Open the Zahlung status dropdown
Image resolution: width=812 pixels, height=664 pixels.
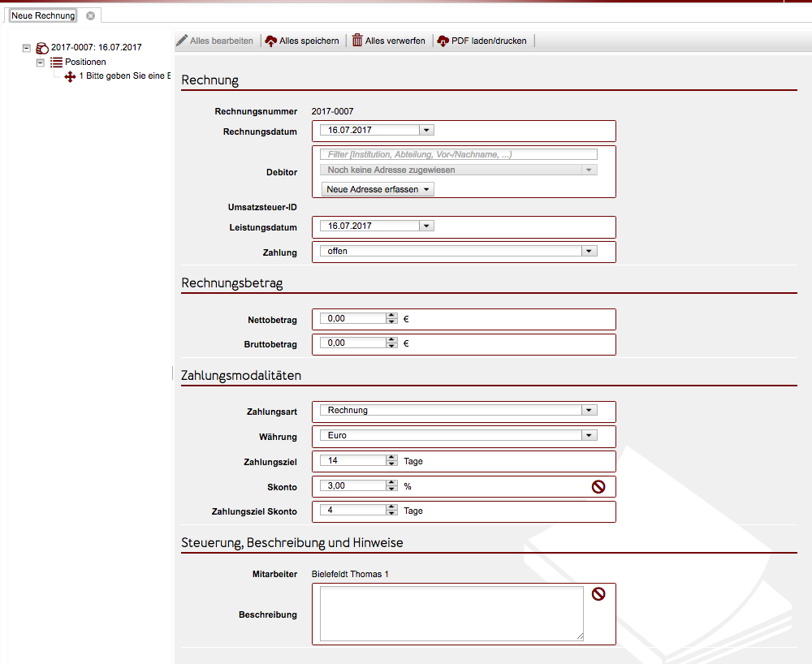[x=590, y=252]
